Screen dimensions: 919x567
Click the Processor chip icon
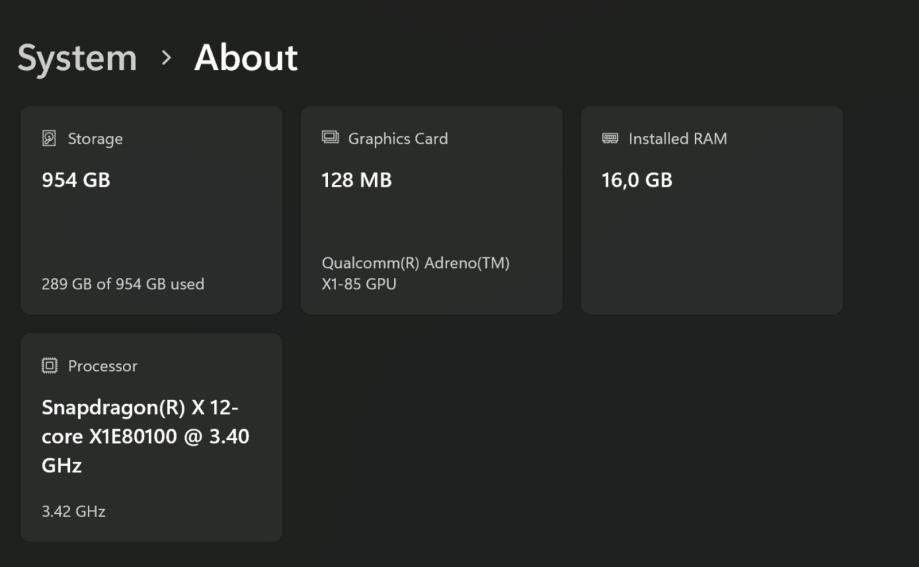[x=49, y=366]
